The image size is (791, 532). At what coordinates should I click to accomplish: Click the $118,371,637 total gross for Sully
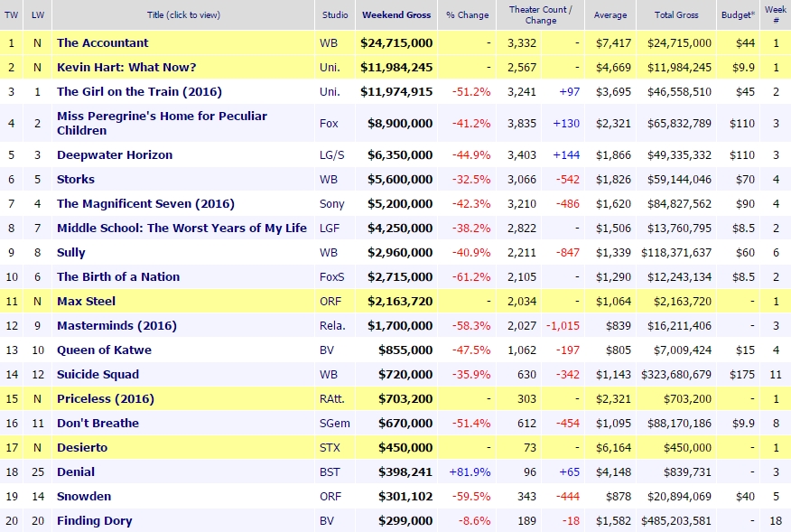pos(676,252)
